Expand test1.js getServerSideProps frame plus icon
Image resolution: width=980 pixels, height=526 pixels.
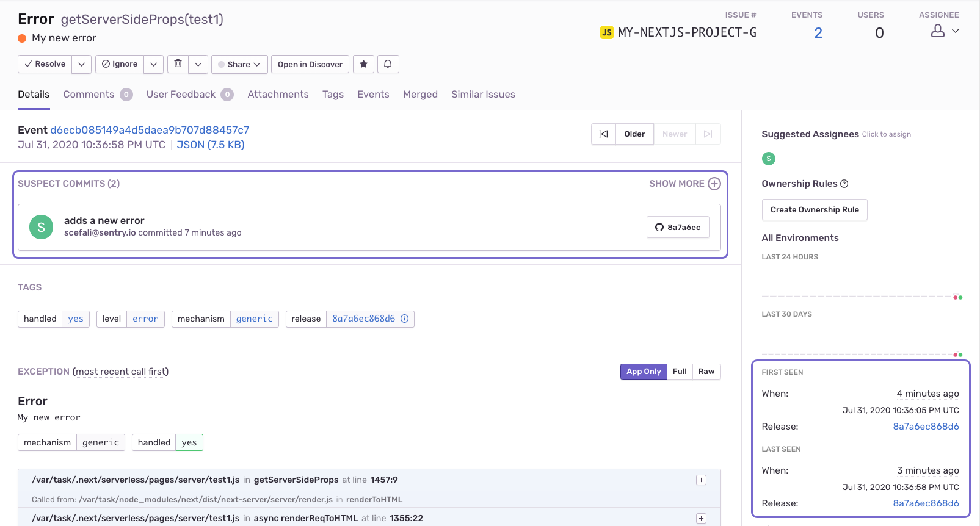coord(701,480)
